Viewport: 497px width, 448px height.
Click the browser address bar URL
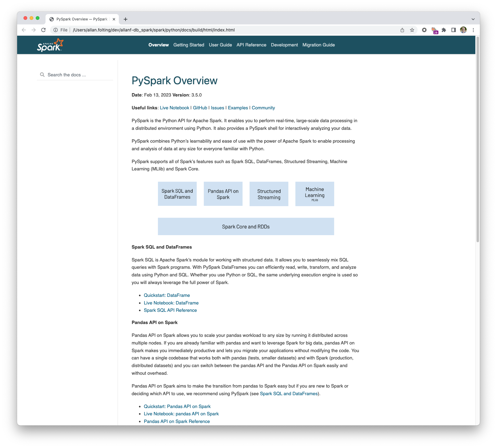tap(154, 30)
